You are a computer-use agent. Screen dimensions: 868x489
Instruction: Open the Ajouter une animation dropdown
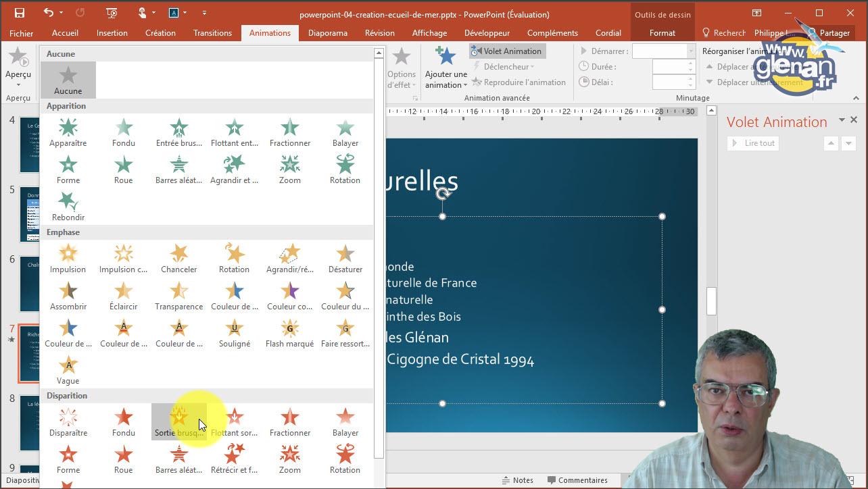click(445, 68)
